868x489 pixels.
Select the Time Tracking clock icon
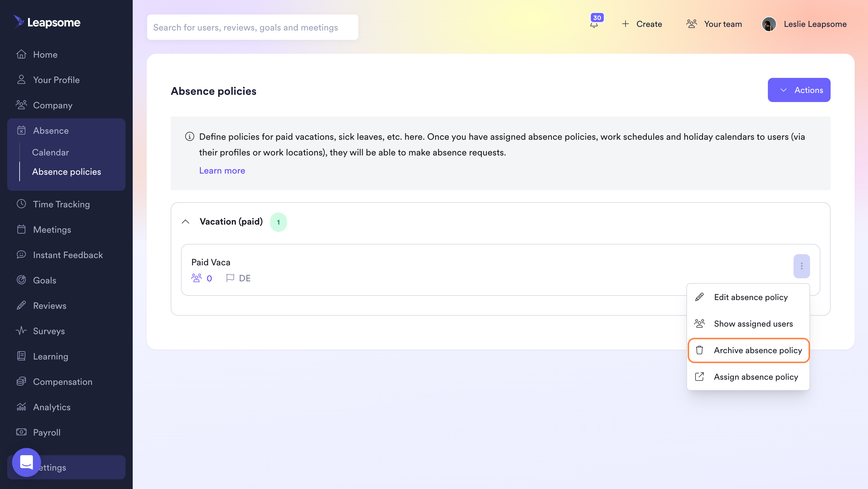[x=21, y=204]
